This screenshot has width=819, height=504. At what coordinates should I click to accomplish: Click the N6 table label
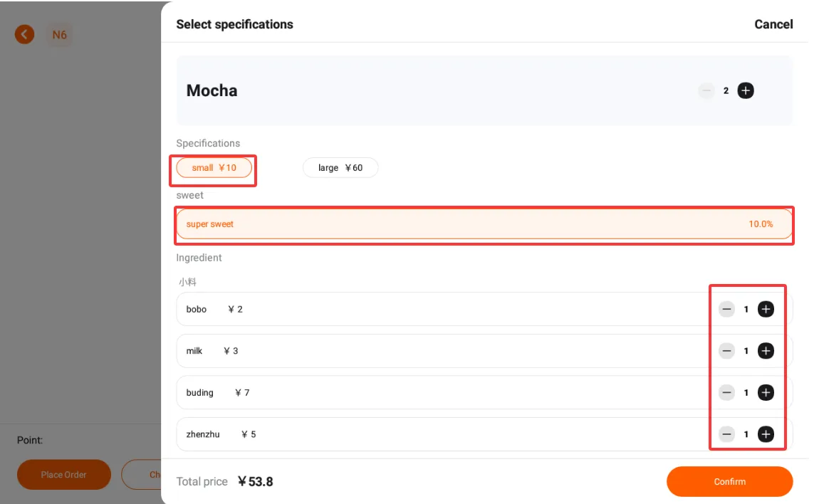(60, 34)
